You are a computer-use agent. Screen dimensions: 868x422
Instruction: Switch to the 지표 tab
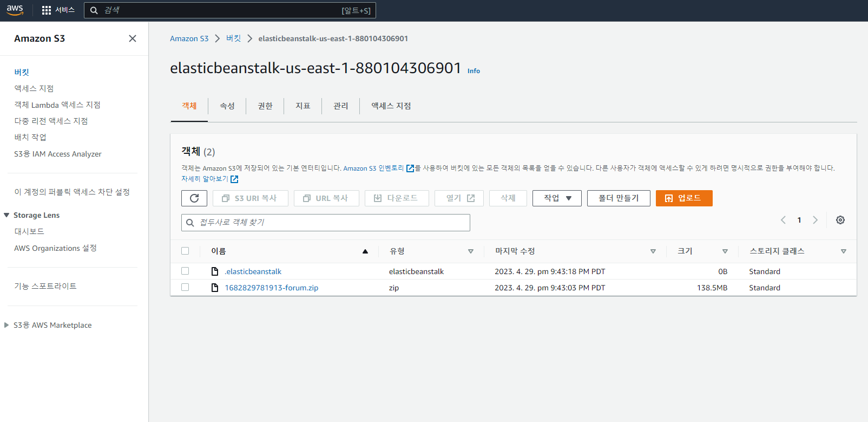[x=303, y=106]
